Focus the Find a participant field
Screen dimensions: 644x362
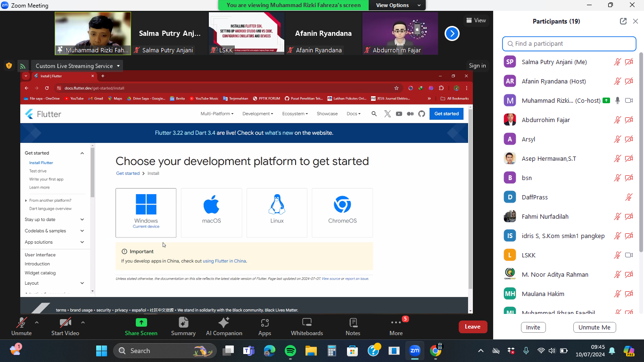(x=569, y=43)
